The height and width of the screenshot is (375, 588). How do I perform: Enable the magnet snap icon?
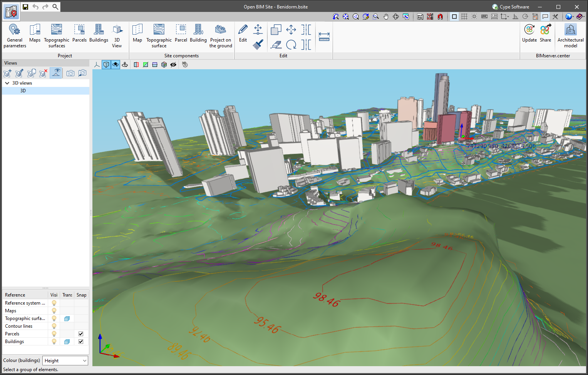pos(440,17)
